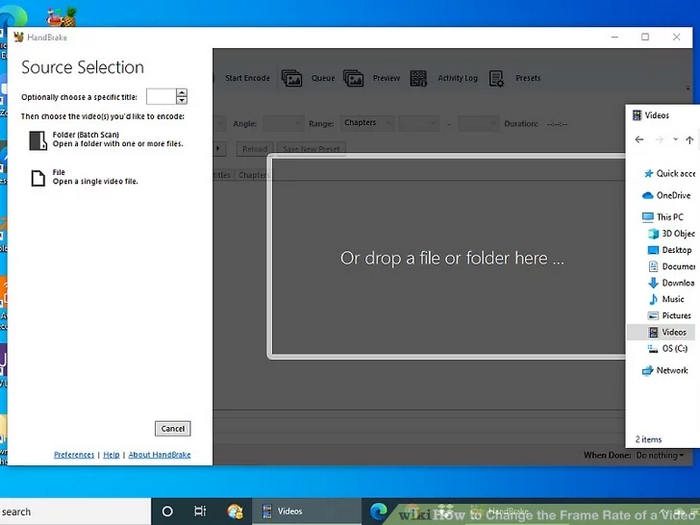Viewport: 700px width, 525px height.
Task: Open Task View from the taskbar
Action: point(199,511)
